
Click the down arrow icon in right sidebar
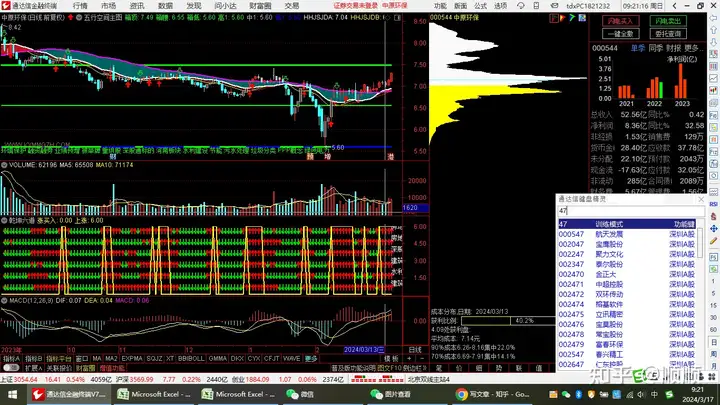pyautogui.click(x=713, y=42)
